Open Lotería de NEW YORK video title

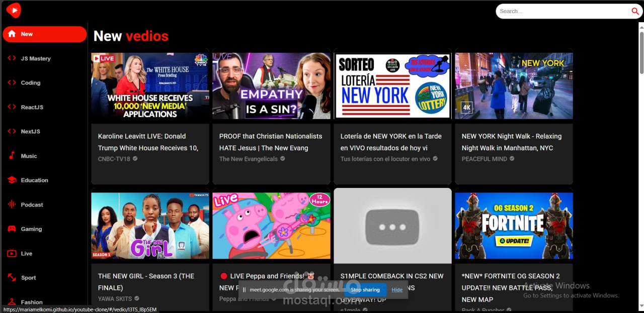(x=391, y=142)
